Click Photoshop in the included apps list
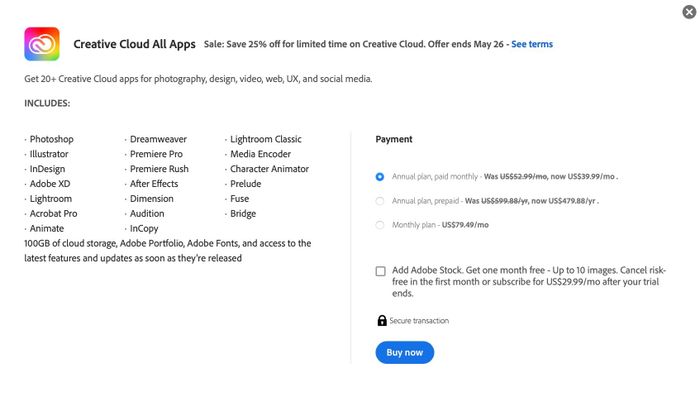700x393 pixels. (51, 139)
